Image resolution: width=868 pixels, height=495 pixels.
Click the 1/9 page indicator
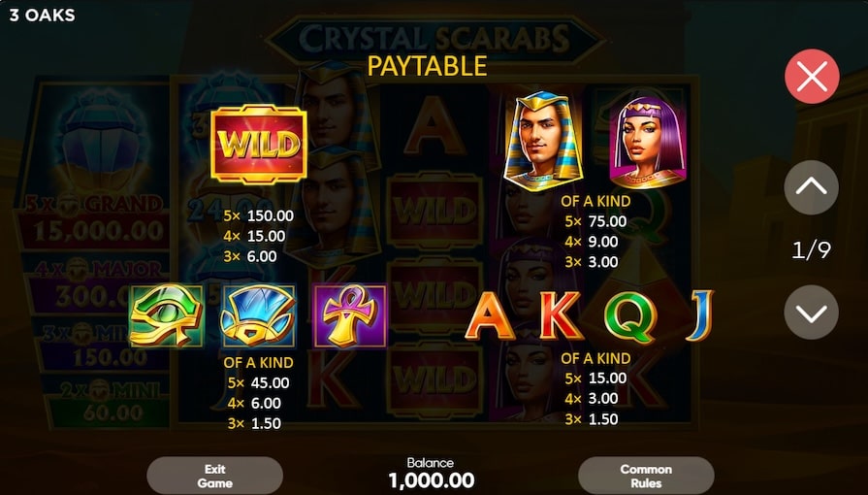(811, 250)
